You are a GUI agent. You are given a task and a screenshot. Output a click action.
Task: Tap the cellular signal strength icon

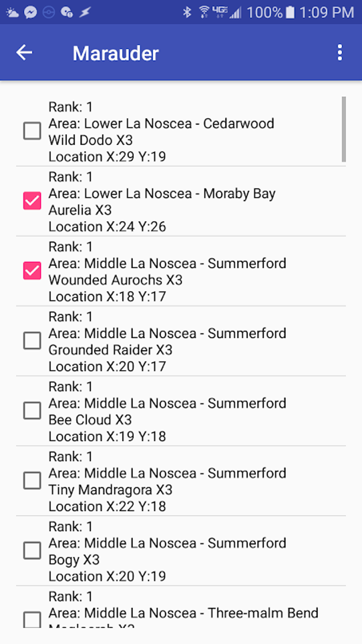pos(235,13)
